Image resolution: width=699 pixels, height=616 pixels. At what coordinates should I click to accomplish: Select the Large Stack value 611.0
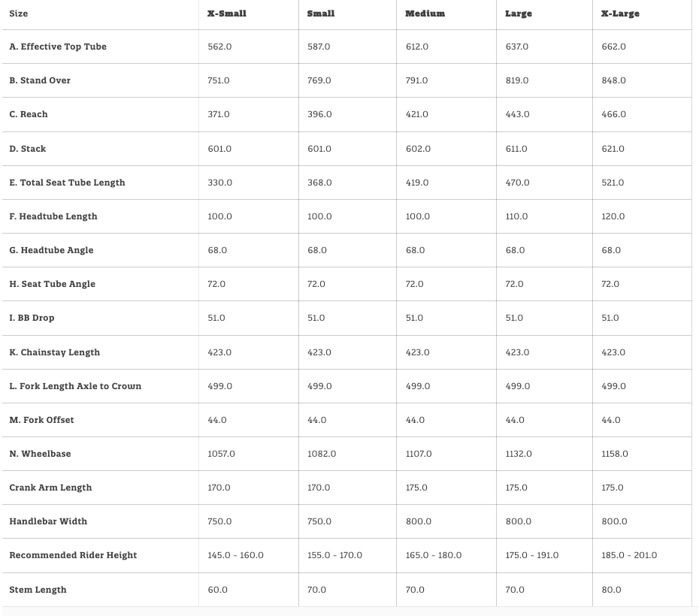click(x=516, y=149)
